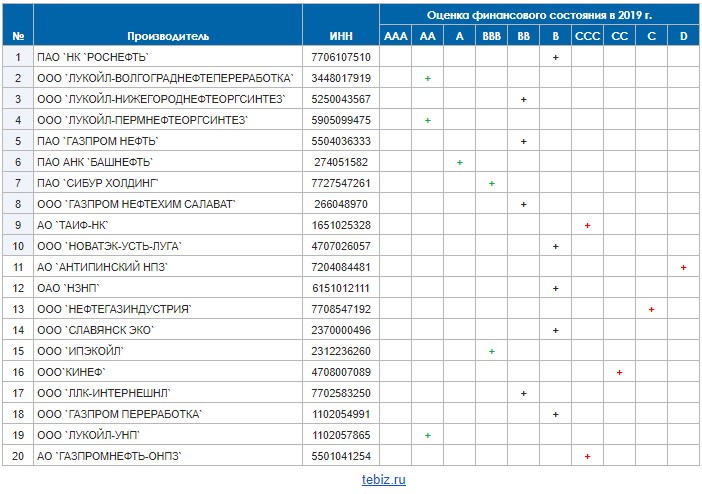Image resolution: width=702 pixels, height=494 pixels.
Task: Select the cell ООО `НЕФТЕГАЗИНДУСТРИЯ`
Action: pos(168,309)
